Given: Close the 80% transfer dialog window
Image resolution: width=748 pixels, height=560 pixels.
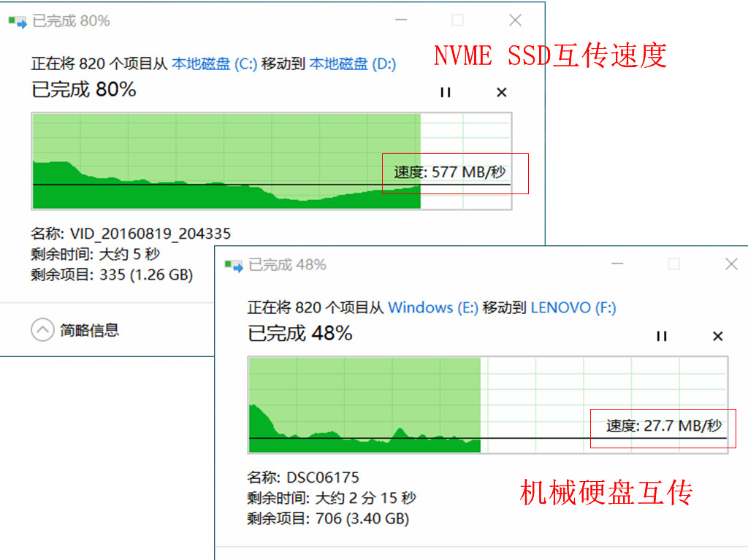Looking at the screenshot, I should [x=515, y=20].
